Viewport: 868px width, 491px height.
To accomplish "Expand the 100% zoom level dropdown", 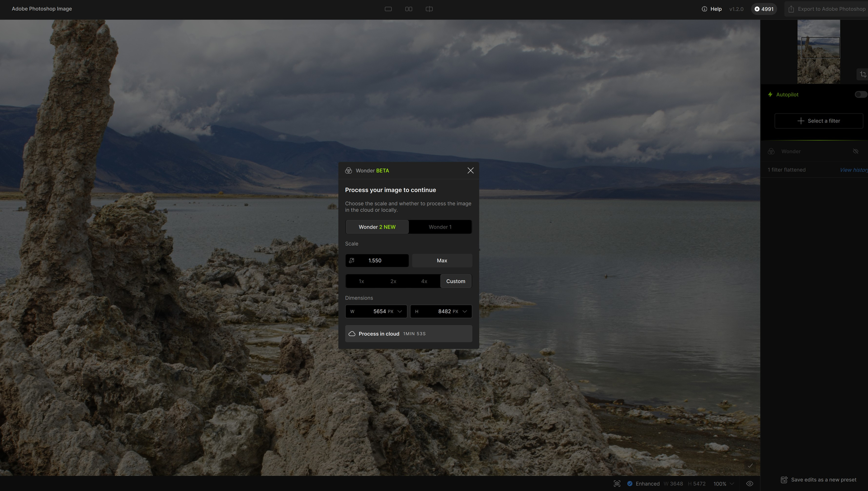I will (723, 484).
